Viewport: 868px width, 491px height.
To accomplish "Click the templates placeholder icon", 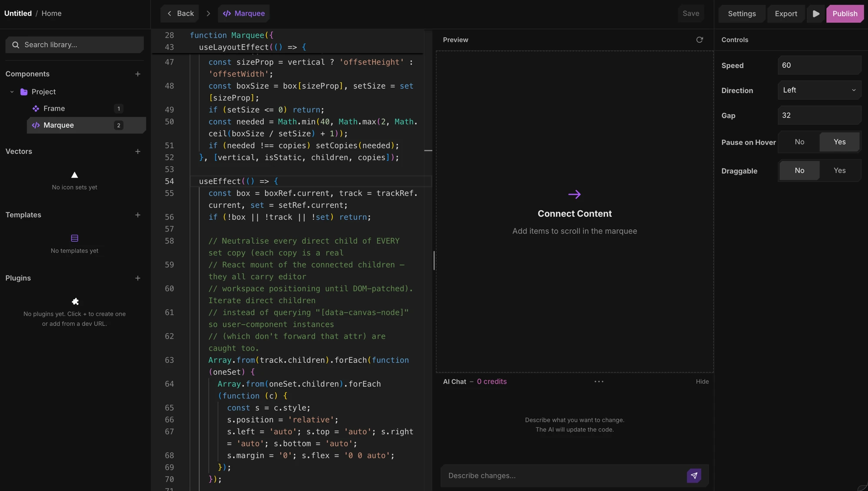I will (x=74, y=238).
